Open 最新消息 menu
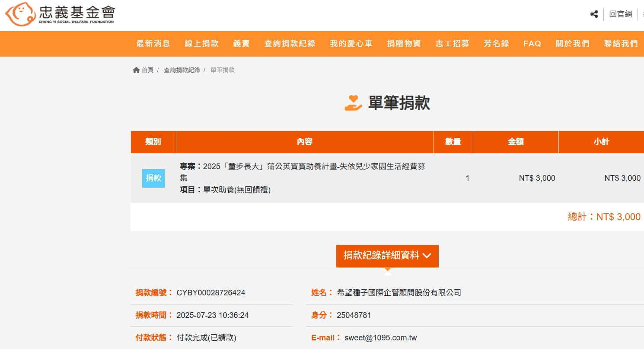This screenshot has width=644, height=349. pos(153,44)
